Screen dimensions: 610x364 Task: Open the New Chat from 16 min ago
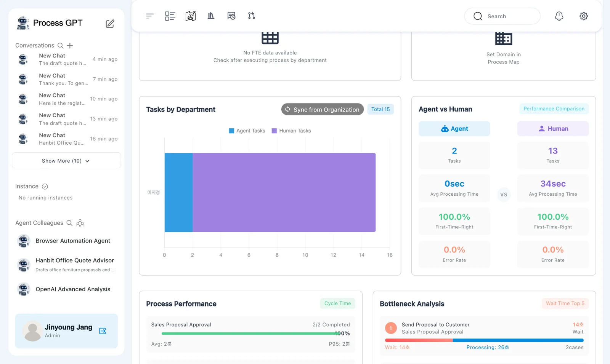point(66,139)
